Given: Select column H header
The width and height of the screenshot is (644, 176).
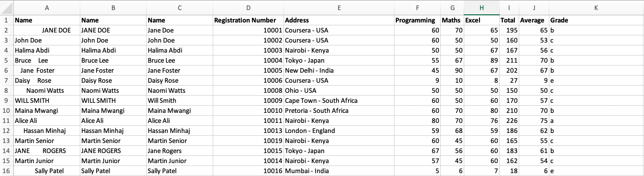Looking at the screenshot, I should (x=481, y=8).
